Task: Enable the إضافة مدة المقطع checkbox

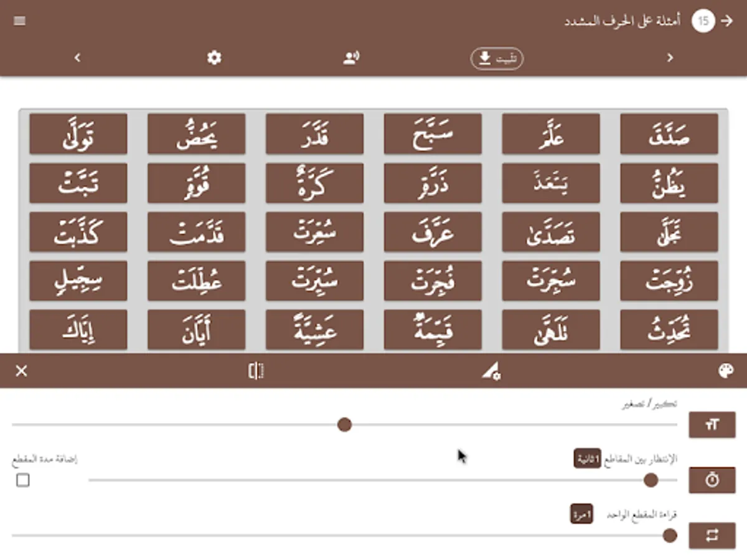Action: pos(23,480)
